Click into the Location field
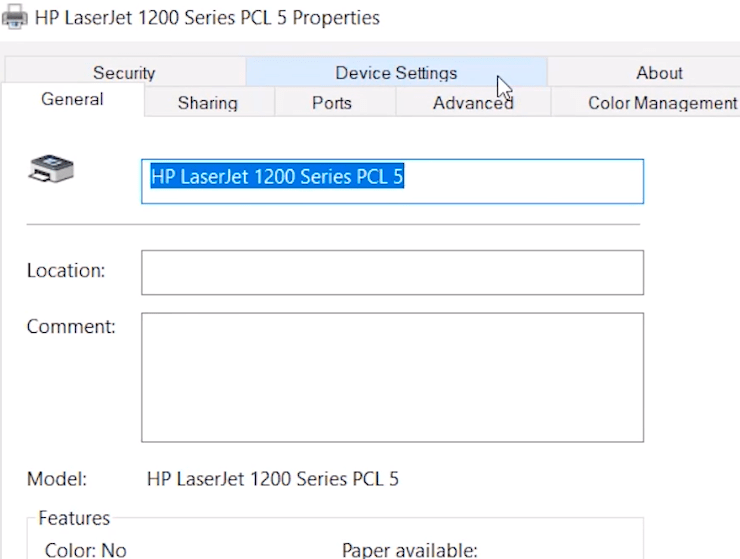This screenshot has width=740, height=559. pyautogui.click(x=392, y=272)
